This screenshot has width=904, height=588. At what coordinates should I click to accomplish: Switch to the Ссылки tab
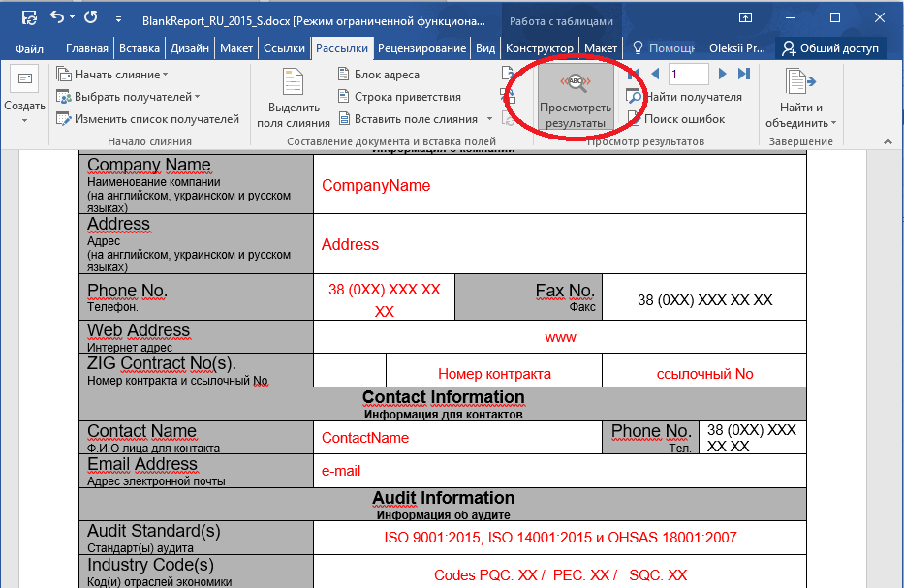click(284, 48)
